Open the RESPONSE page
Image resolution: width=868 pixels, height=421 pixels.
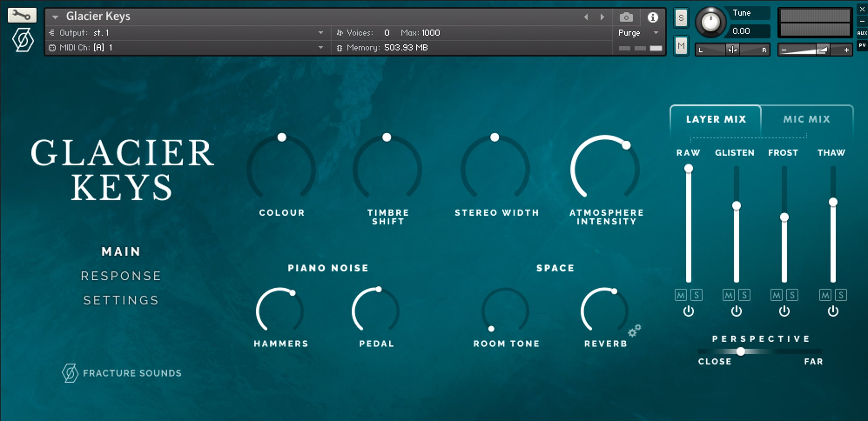(121, 276)
